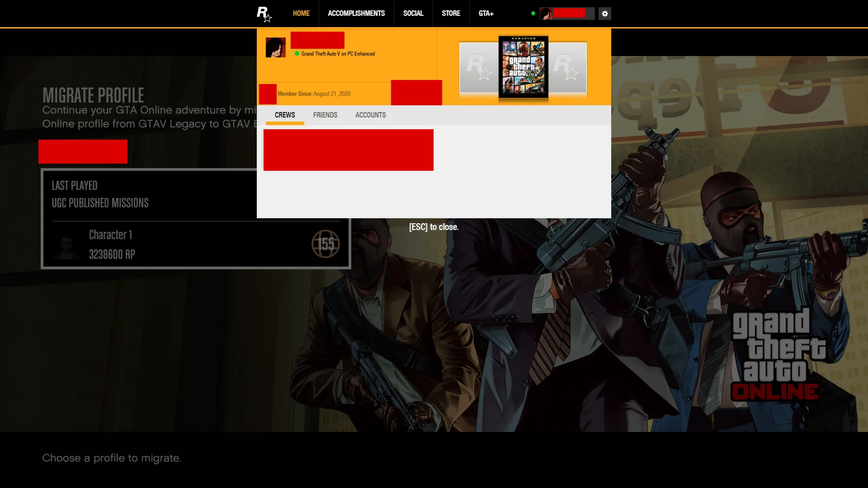Click the rank 155 badge icon
The width and height of the screenshot is (868, 488).
pyautogui.click(x=325, y=244)
